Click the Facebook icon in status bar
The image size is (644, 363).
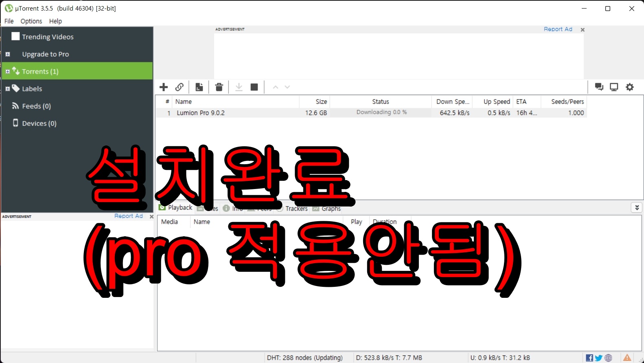589,358
